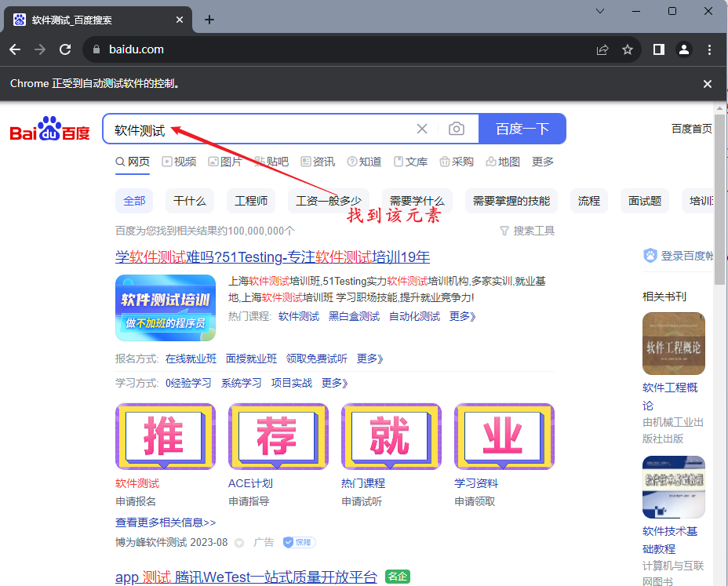Dismiss the automation control infobar
The width and height of the screenshot is (728, 586).
[x=707, y=84]
